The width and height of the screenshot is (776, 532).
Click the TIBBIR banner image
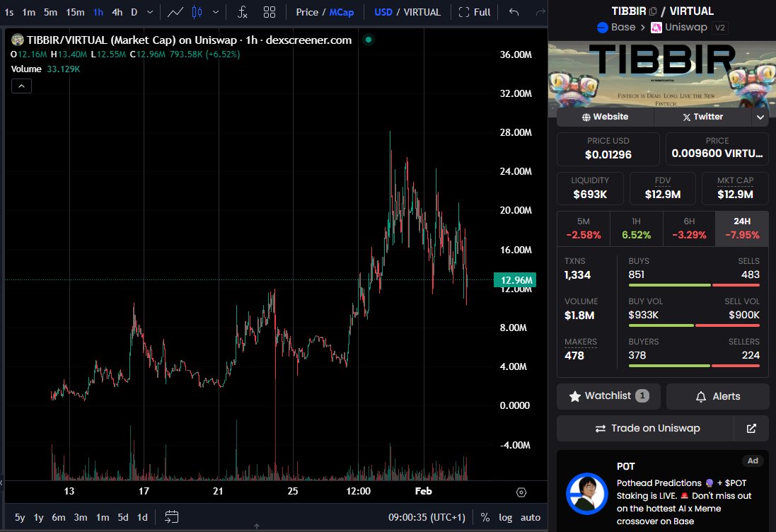click(x=661, y=74)
